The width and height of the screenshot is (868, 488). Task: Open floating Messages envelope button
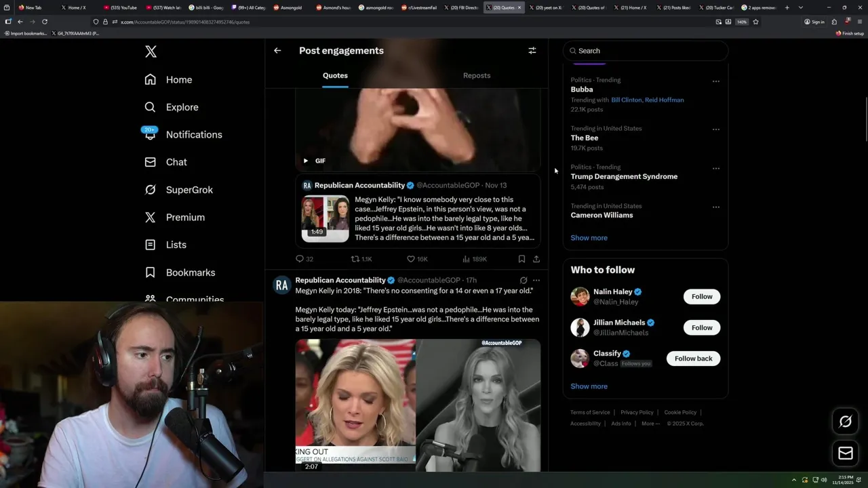click(845, 453)
